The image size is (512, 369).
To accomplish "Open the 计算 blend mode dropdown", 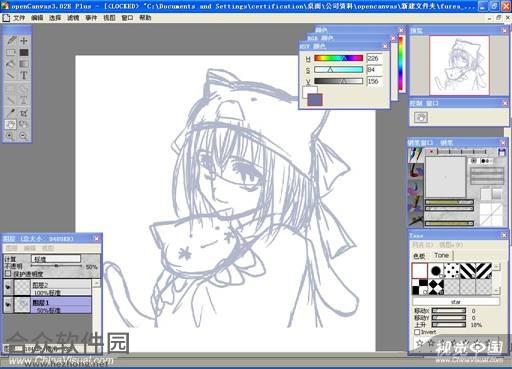I will click(56, 259).
